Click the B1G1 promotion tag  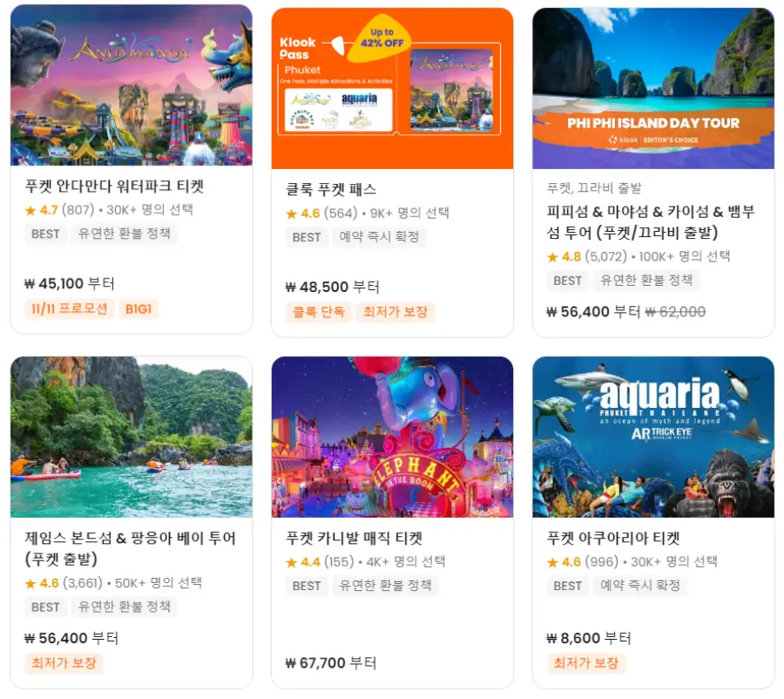[x=139, y=309]
